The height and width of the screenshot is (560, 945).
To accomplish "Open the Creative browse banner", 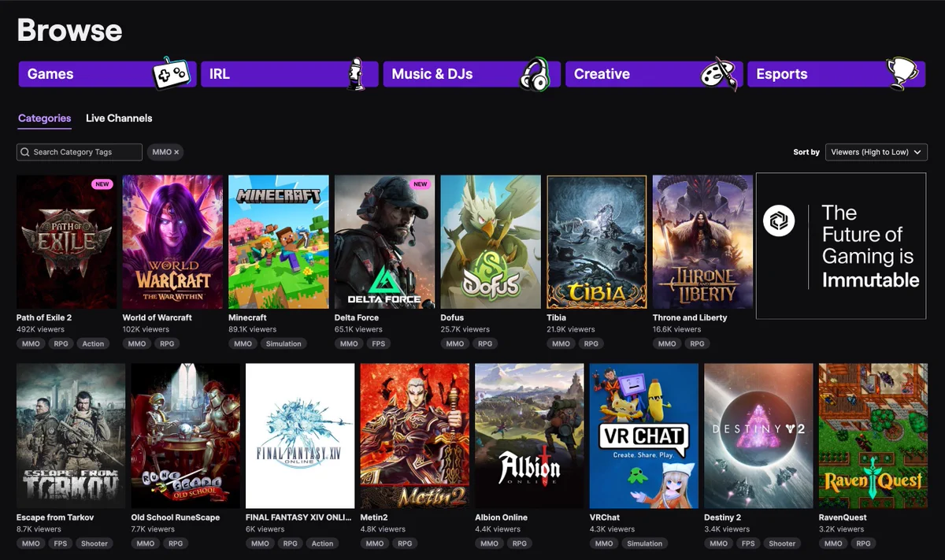I will tap(654, 74).
